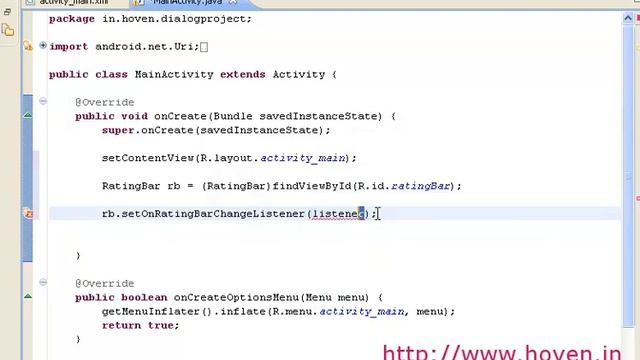The height and width of the screenshot is (360, 640).
Task: Click the 'ratingBar' id reference
Action: (421, 186)
